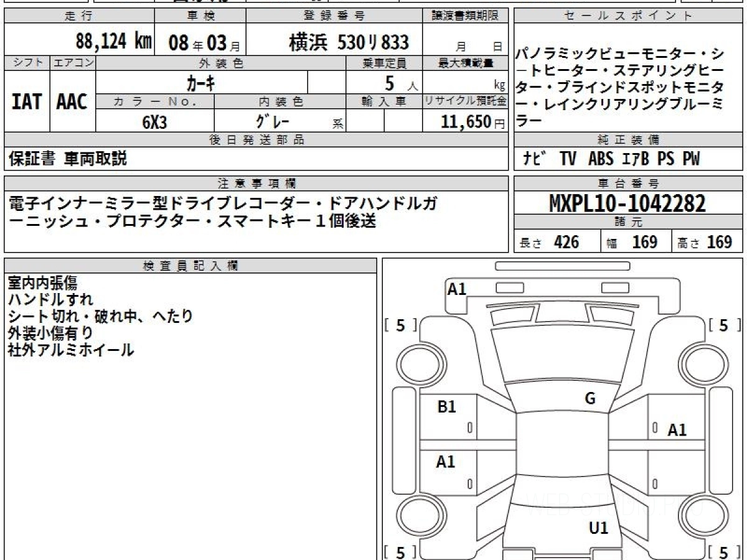Click the recycle deposit 11,650円
The width and height of the screenshot is (747, 560).
pos(473,122)
